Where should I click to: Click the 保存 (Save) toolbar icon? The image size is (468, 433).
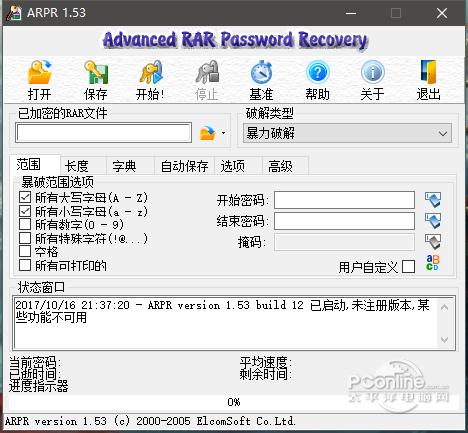96,73
